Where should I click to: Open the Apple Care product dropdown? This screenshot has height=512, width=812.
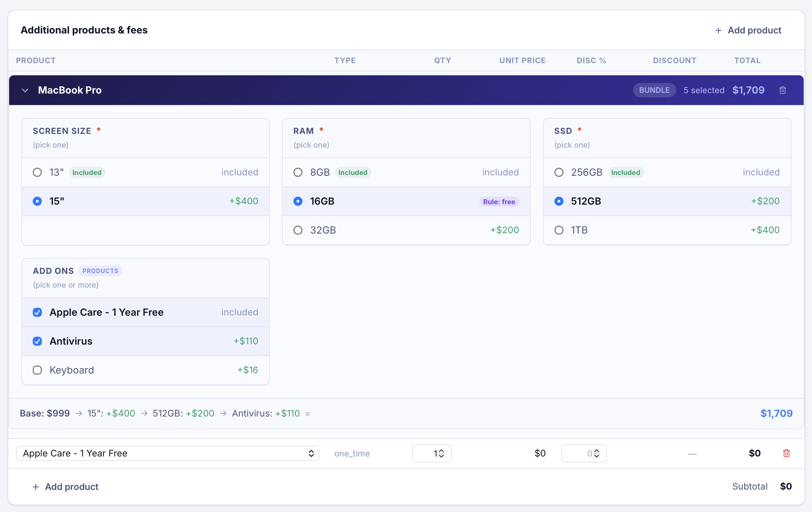tap(167, 453)
